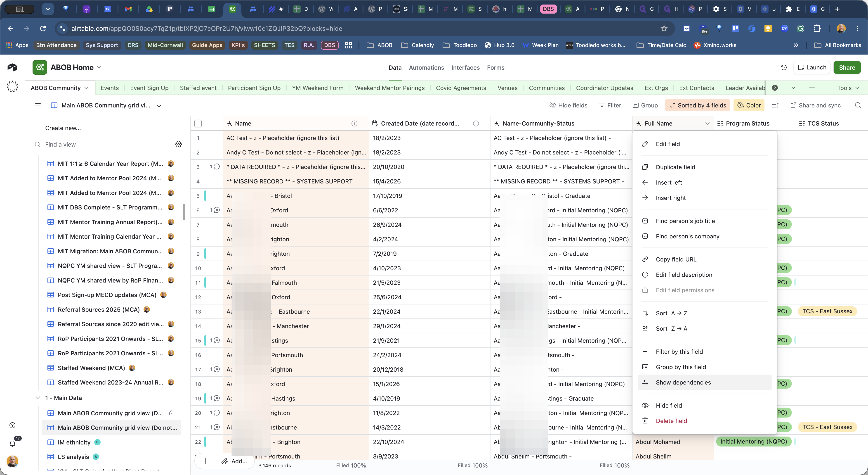Image resolution: width=868 pixels, height=475 pixels.
Task: Open the view name dropdown chevron
Action: (159, 106)
